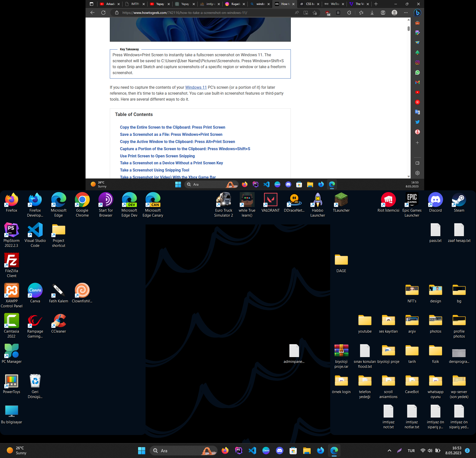The height and width of the screenshot is (458, 476).
Task: Open the Extensions puzzle-piece menu
Action: (349, 13)
